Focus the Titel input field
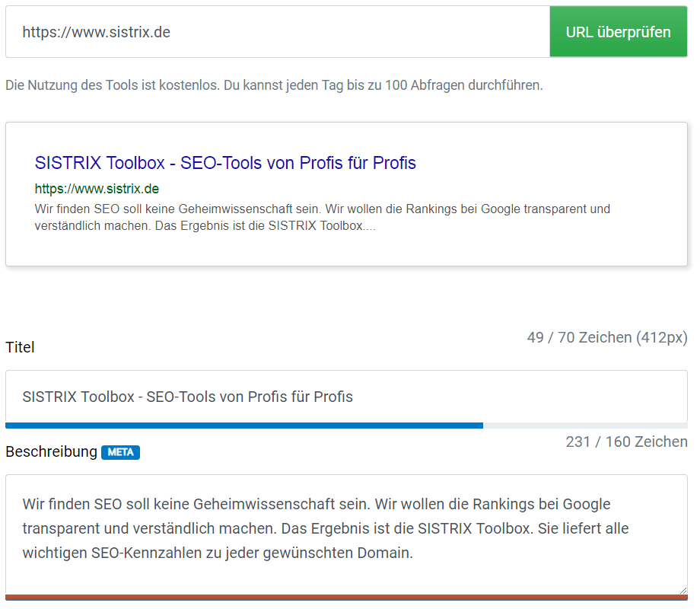Image resolution: width=700 pixels, height=609 pixels. tap(346, 397)
